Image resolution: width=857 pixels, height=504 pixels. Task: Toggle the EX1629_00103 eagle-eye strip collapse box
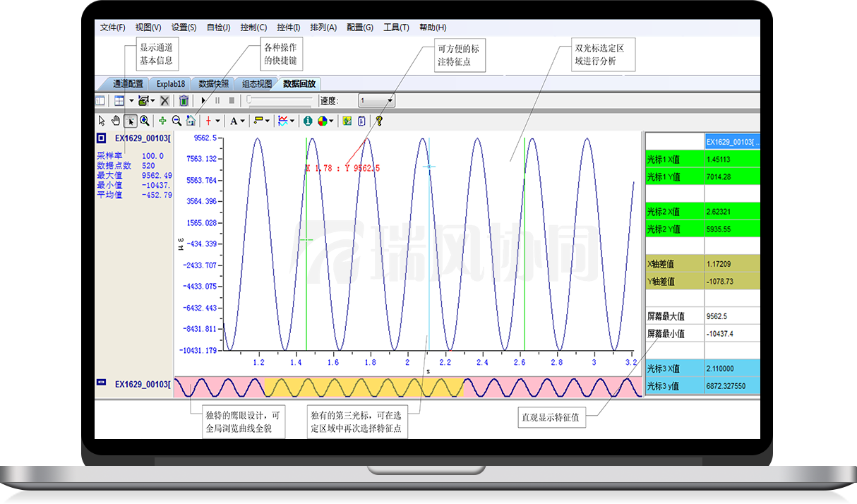(101, 383)
